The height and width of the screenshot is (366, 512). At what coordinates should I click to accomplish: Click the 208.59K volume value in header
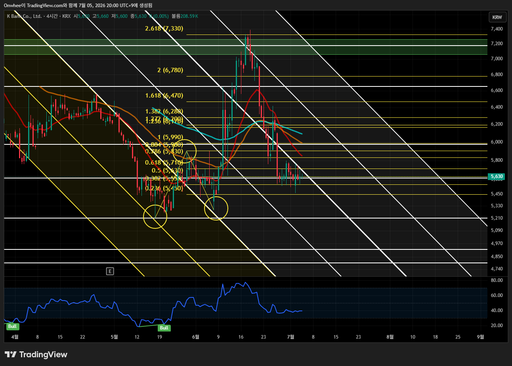[x=189, y=16]
